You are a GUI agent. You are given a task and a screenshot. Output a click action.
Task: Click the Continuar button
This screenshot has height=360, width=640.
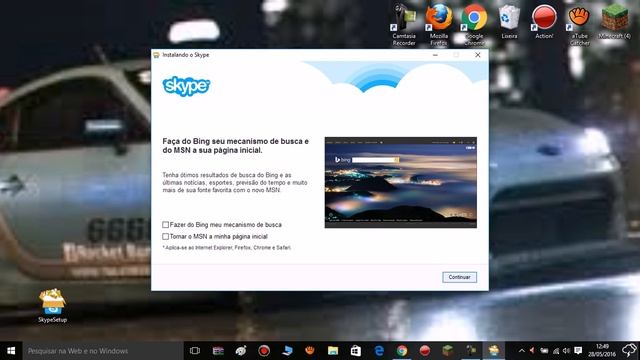[459, 277]
